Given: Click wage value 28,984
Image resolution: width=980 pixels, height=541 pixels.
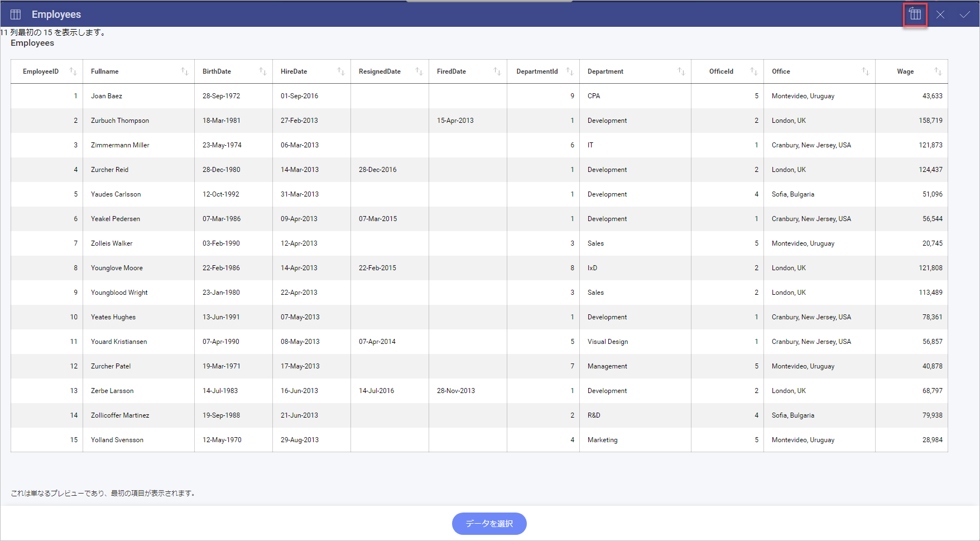Looking at the screenshot, I should pyautogui.click(x=933, y=440).
